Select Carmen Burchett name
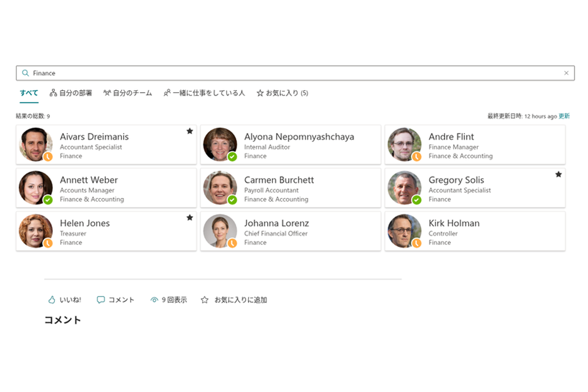The image size is (588, 392). (279, 180)
